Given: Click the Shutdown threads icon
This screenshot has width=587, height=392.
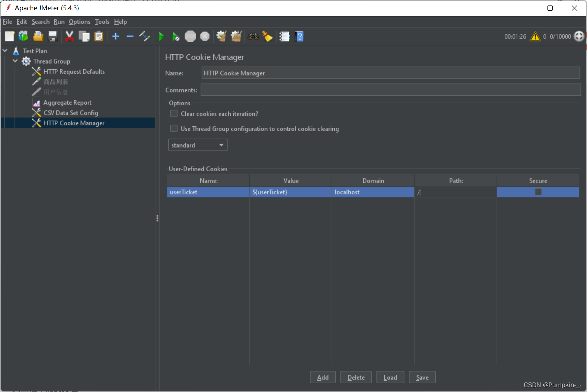Looking at the screenshot, I should (205, 36).
